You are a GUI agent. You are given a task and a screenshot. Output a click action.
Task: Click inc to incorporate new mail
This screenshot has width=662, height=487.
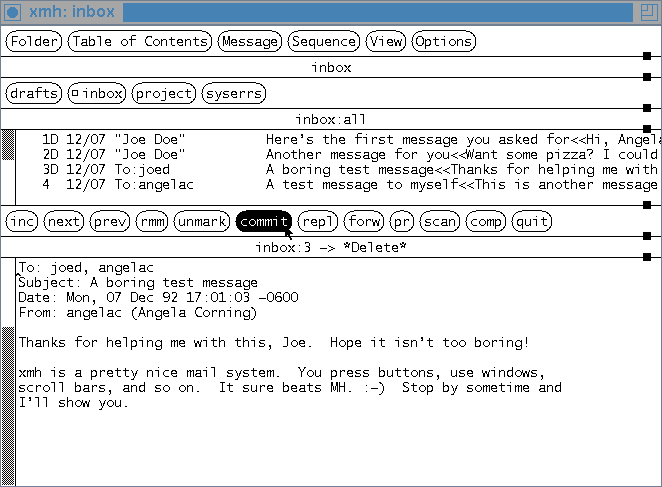22,221
